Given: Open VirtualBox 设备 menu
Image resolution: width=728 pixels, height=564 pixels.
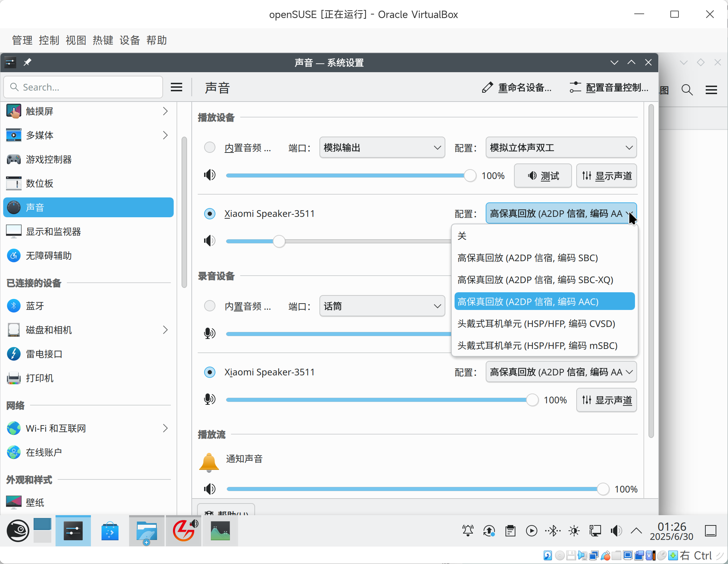Looking at the screenshot, I should point(130,40).
